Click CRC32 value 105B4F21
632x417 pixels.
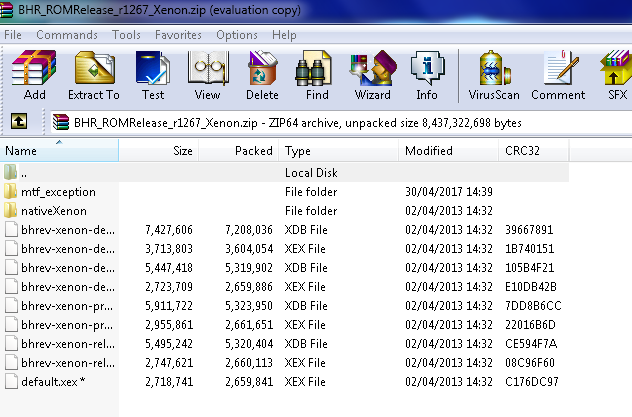(529, 268)
